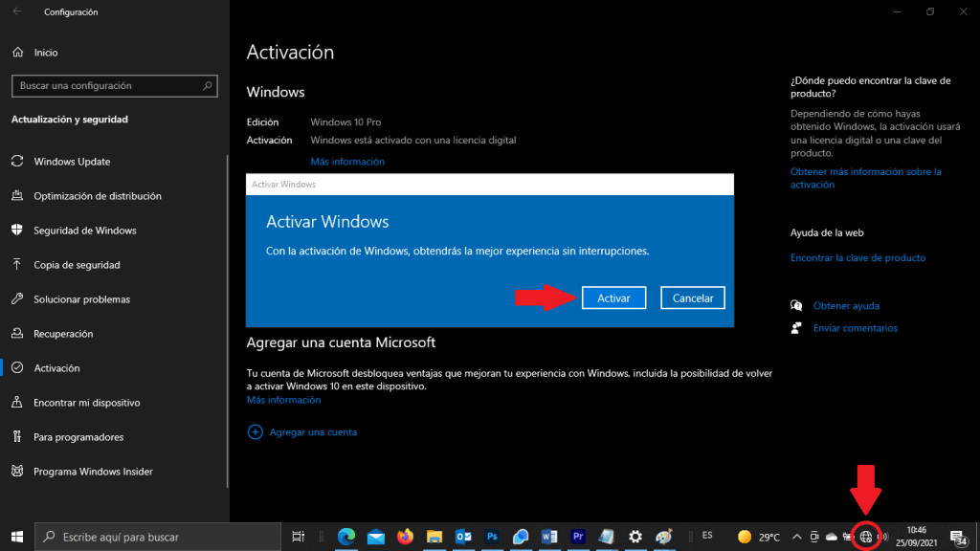The image size is (980, 551).
Task: Open the Windows Start menu
Action: tap(17, 537)
